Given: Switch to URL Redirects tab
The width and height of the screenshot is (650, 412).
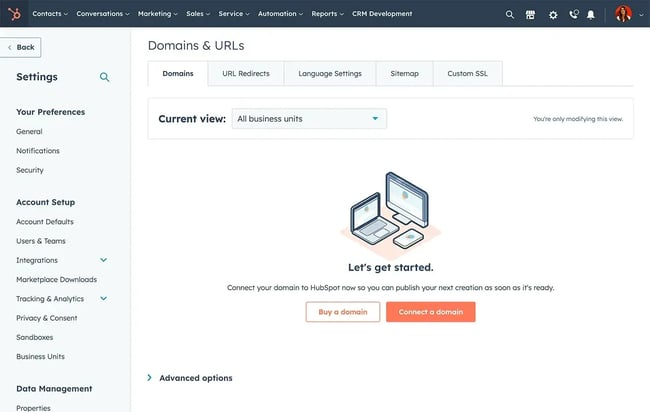Looking at the screenshot, I should point(246,74).
